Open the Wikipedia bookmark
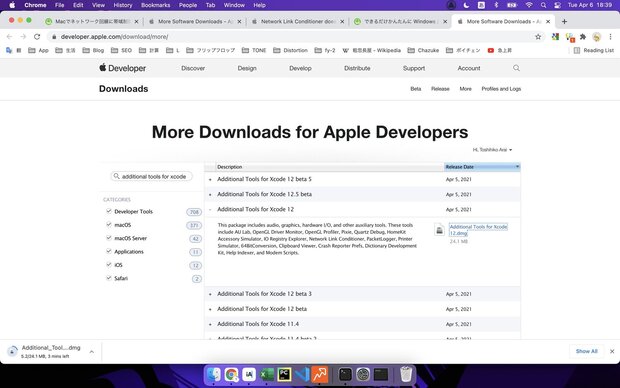 coord(371,50)
